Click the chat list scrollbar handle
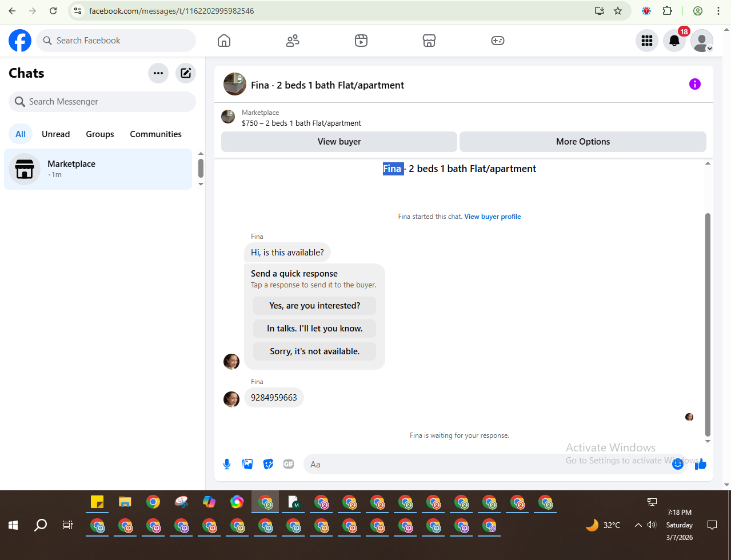The image size is (731, 560). click(x=201, y=169)
